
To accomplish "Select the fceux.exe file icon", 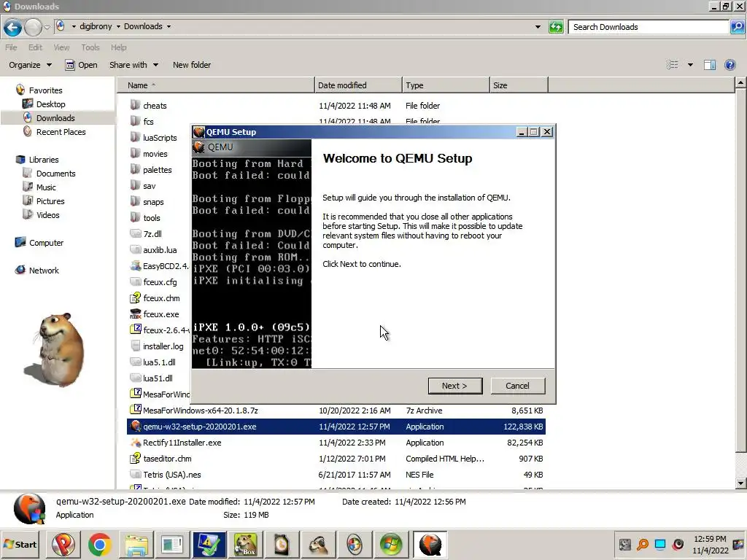I will 135,314.
